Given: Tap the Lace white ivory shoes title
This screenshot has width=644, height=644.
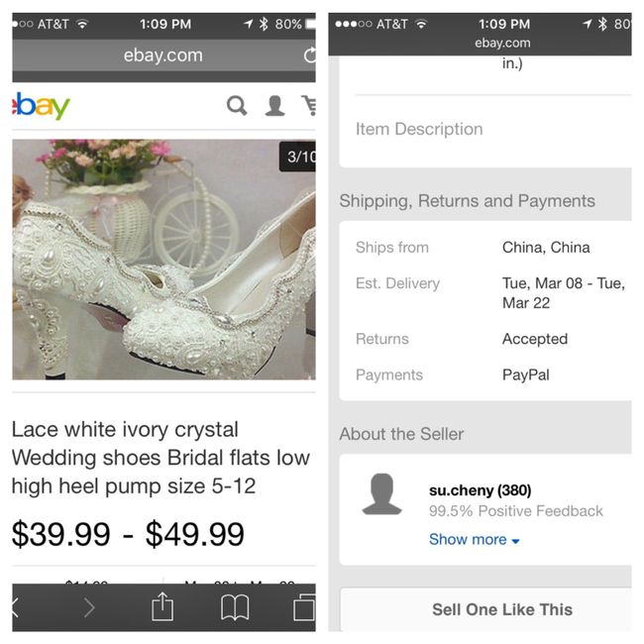Looking at the screenshot, I should tap(161, 457).
